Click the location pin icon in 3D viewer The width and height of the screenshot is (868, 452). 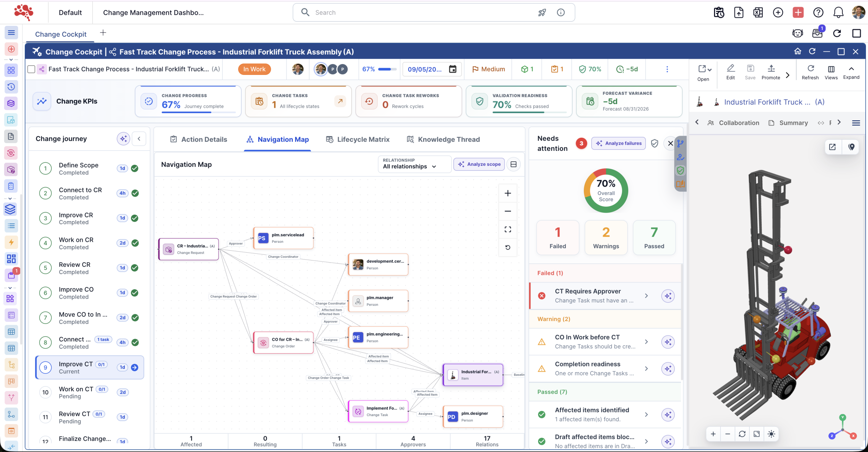(x=851, y=147)
